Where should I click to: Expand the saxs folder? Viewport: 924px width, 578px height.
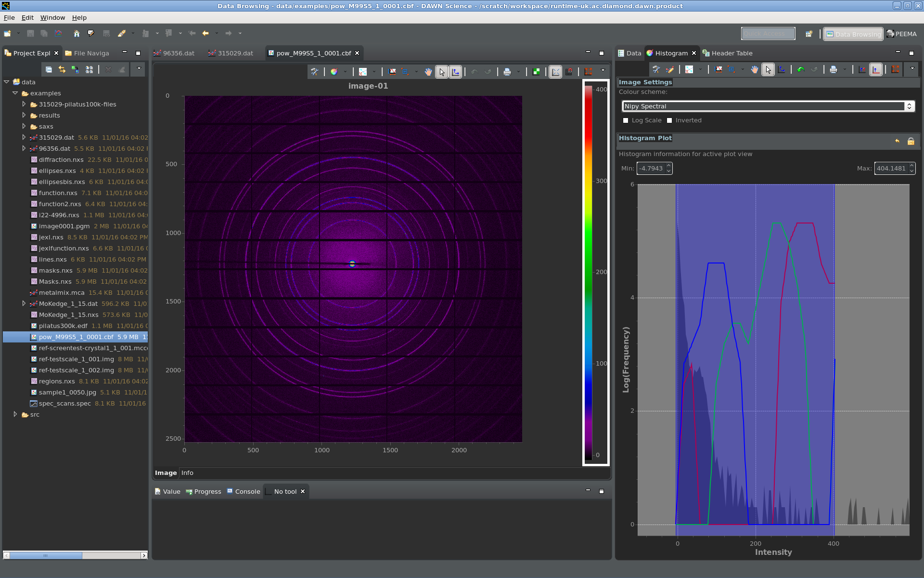(24, 126)
